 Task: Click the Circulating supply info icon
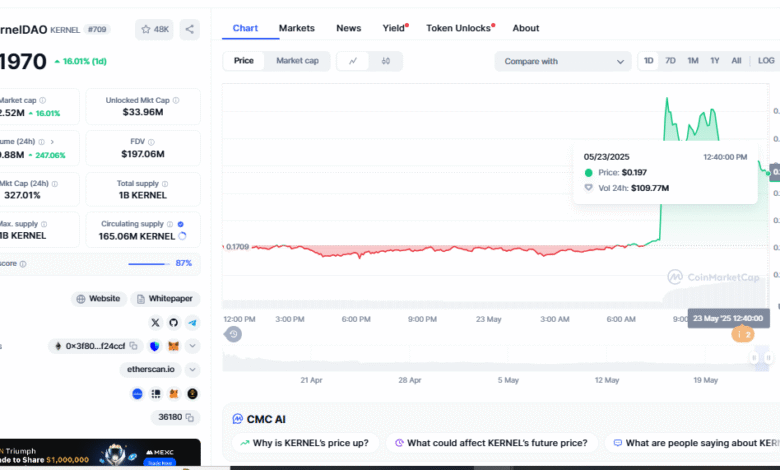(x=170, y=224)
